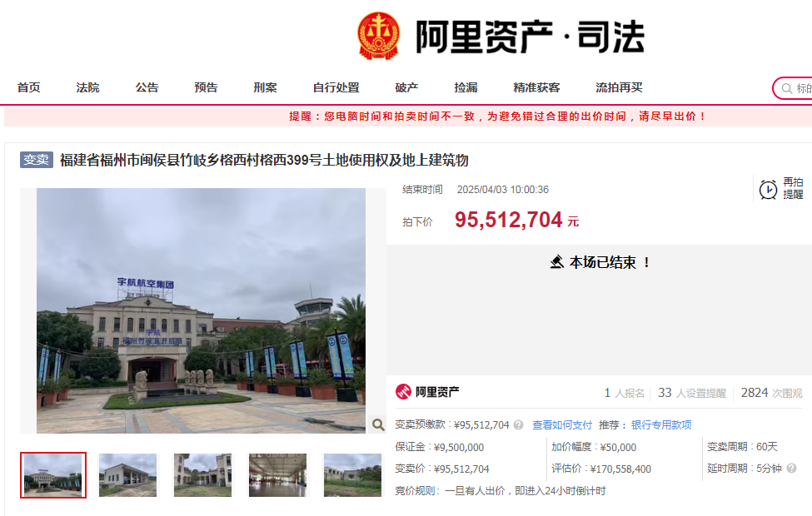View the second building thumbnail photo
Image resolution: width=812 pixels, height=516 pixels.
coord(127,475)
